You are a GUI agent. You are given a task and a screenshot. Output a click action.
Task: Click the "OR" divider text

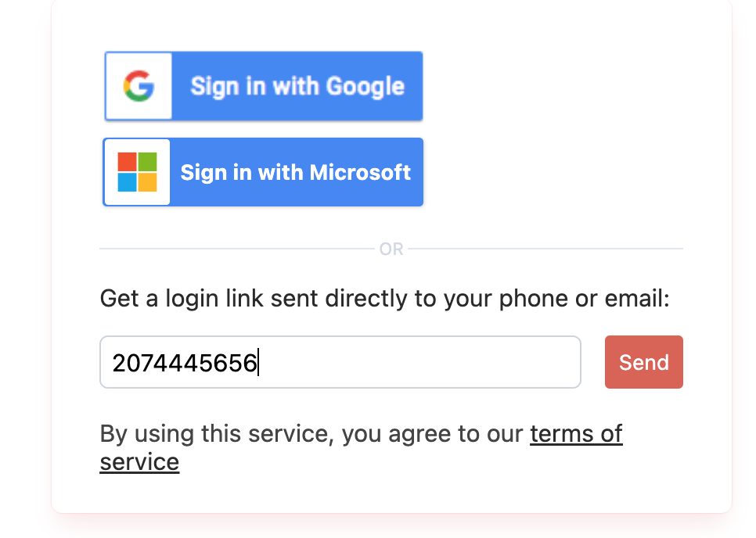(391, 249)
